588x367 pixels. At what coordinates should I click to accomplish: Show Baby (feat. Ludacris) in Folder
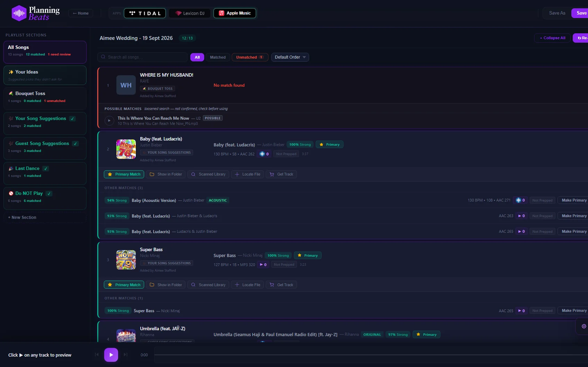click(166, 174)
